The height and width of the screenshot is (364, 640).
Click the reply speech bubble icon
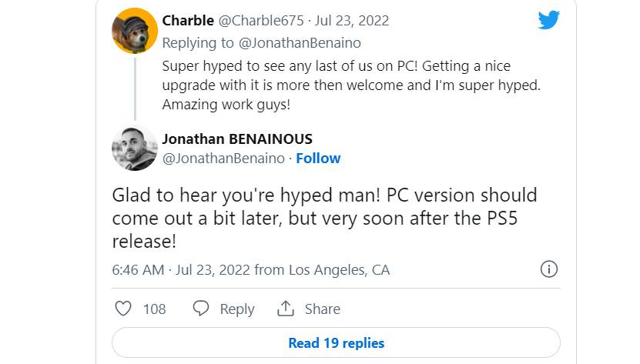click(201, 309)
